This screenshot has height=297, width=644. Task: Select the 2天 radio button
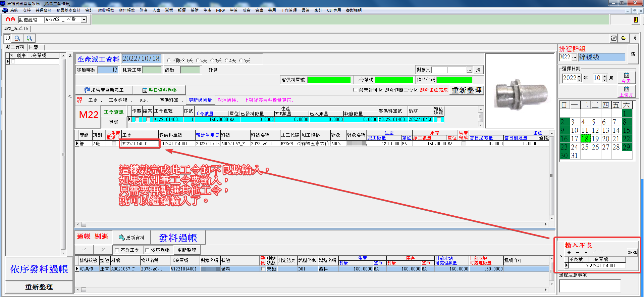pyautogui.click(x=198, y=60)
